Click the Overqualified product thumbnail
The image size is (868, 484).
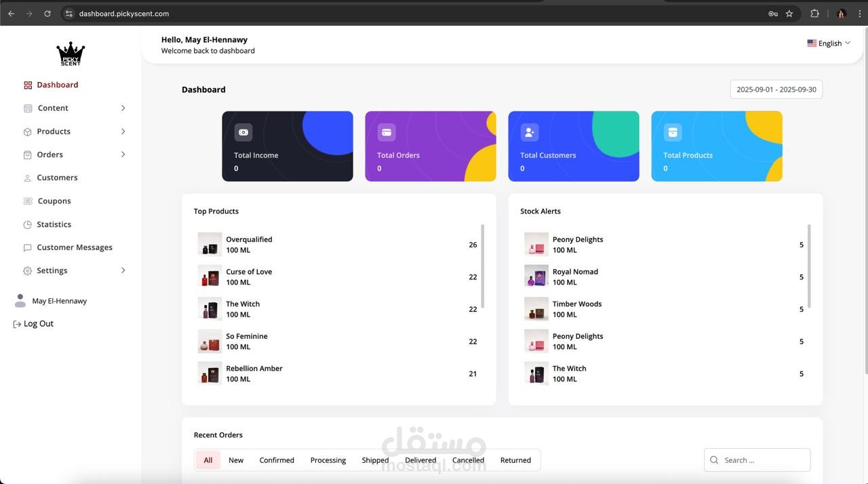click(210, 245)
